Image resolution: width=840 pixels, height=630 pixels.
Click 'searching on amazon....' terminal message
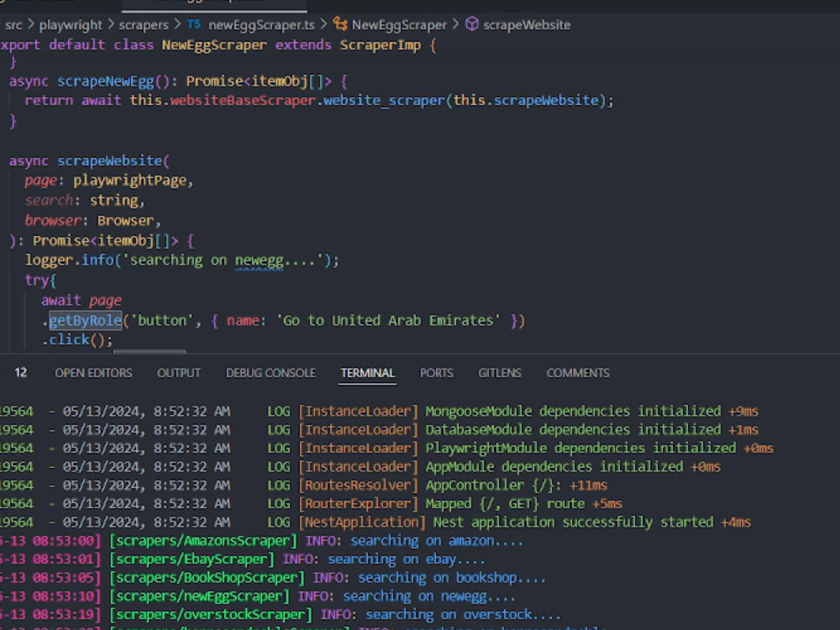pyautogui.click(x=437, y=540)
